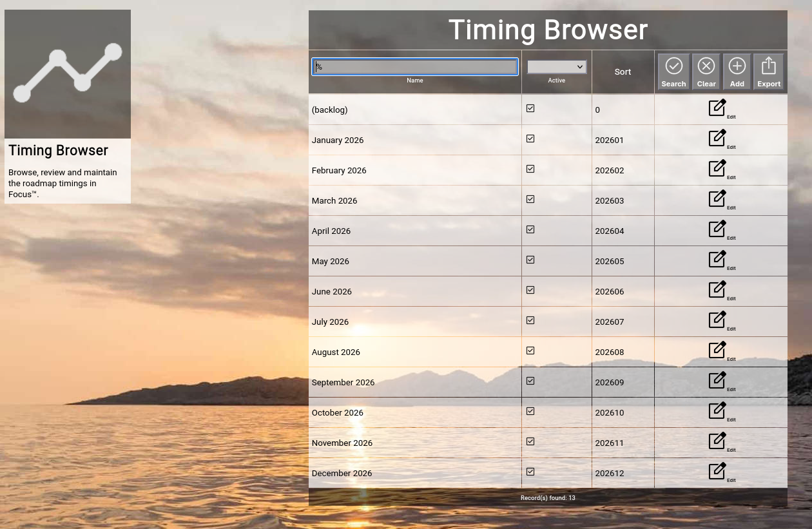Select the February 2026 row name
Screen dimensions: 812x529
339,171
